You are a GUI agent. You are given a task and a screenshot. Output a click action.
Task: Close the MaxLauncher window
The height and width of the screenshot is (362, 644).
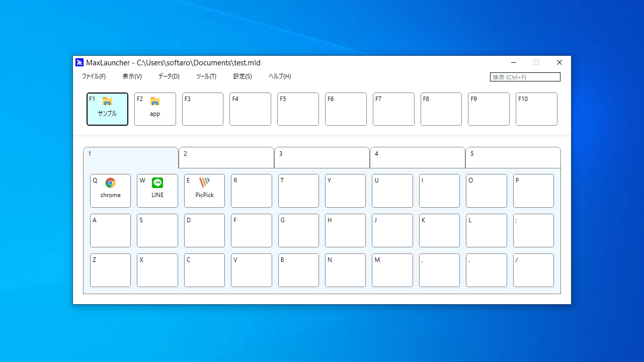coord(559,63)
